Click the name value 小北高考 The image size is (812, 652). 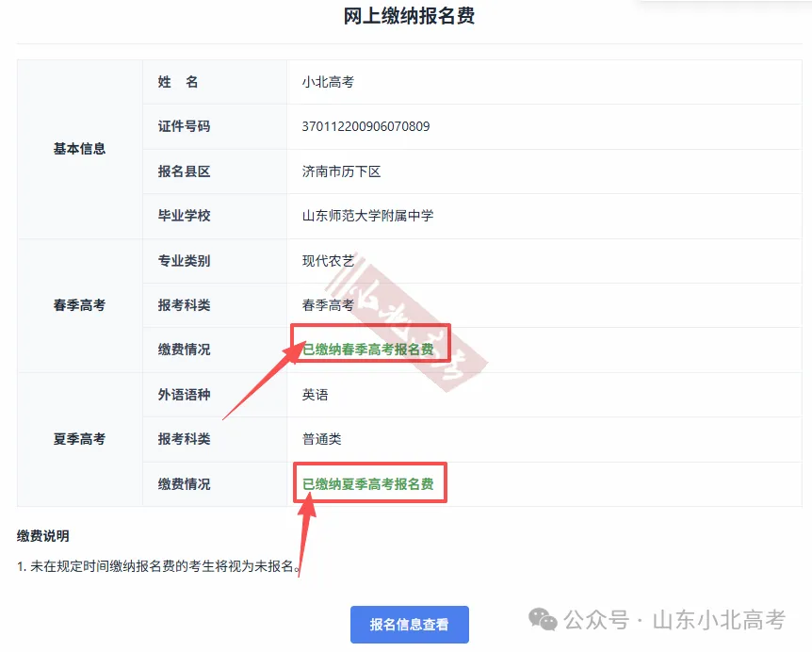click(328, 82)
